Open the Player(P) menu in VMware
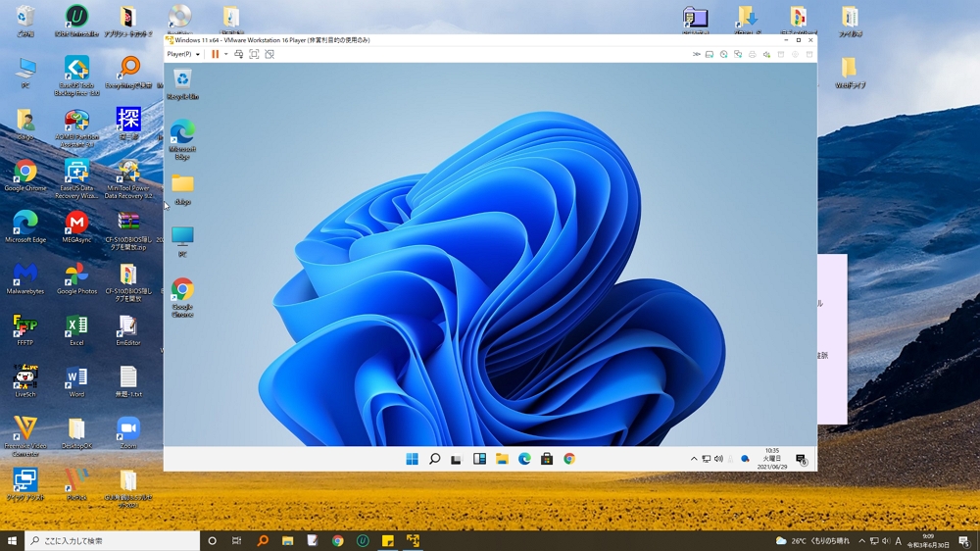This screenshot has width=980, height=551. [183, 54]
